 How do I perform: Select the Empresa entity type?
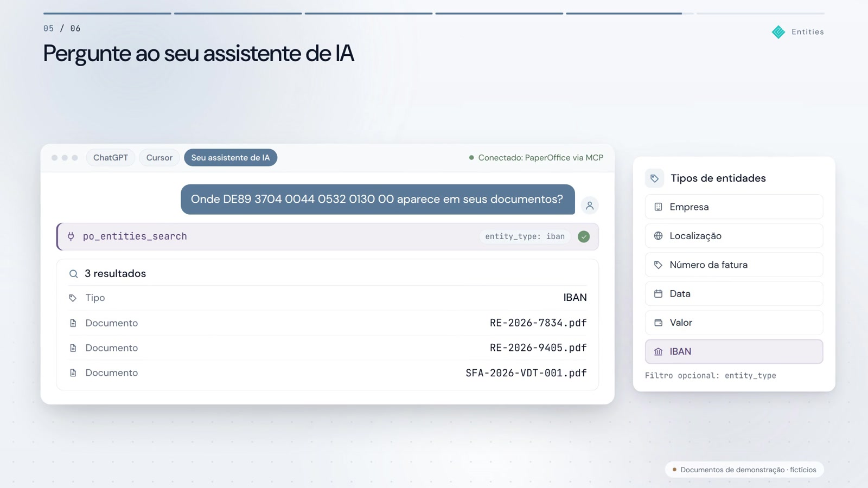click(734, 207)
